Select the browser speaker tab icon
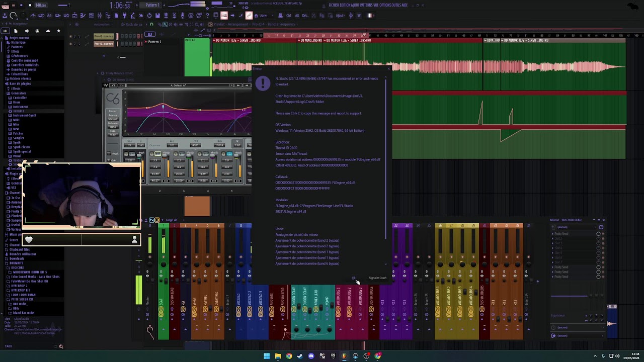The image size is (644, 362). [27, 31]
